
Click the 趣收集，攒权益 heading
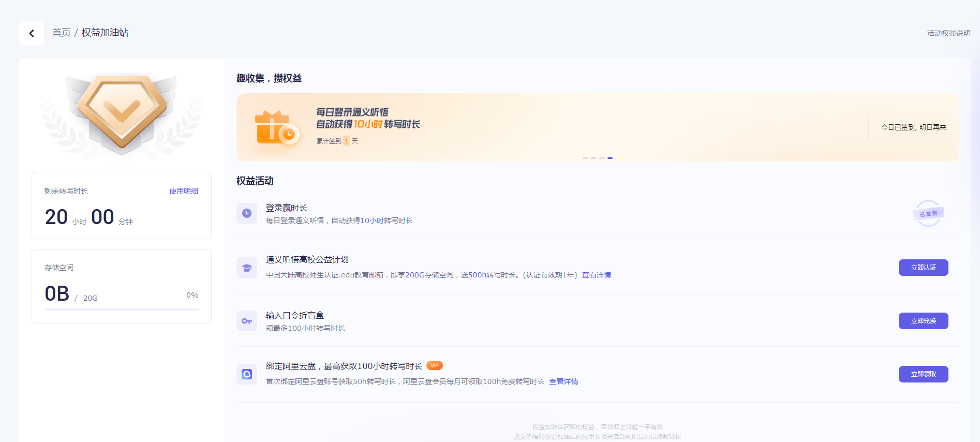(269, 78)
